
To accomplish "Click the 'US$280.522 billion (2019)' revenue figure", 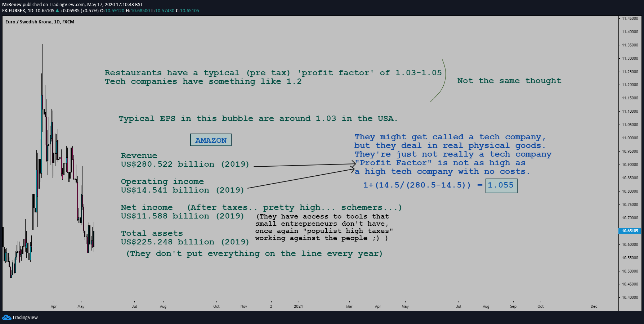I will [x=185, y=164].
